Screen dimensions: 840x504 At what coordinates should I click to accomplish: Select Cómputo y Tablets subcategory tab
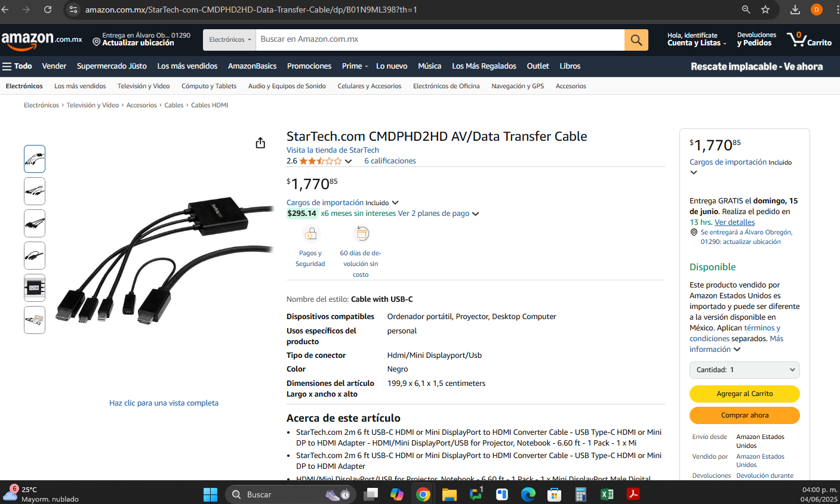point(209,86)
